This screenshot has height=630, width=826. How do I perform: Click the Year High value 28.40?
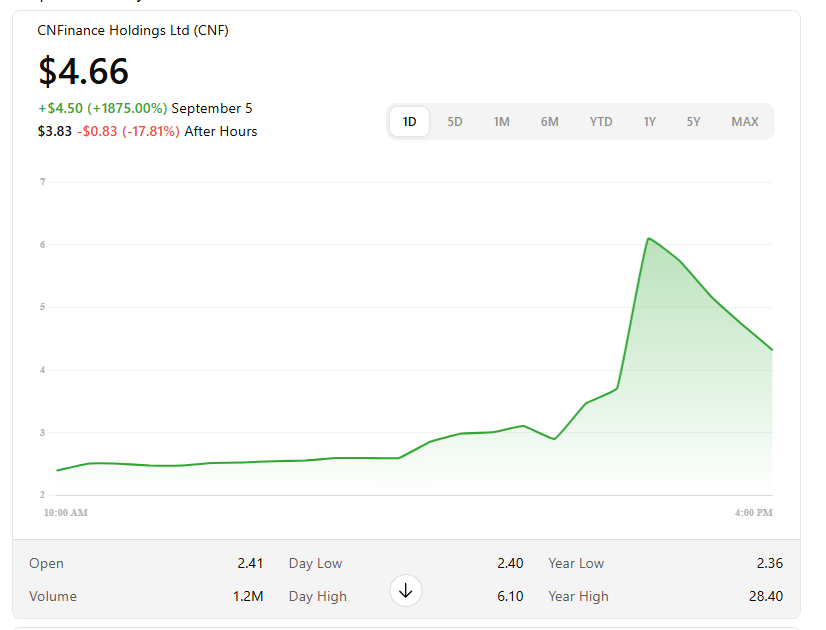pos(765,596)
